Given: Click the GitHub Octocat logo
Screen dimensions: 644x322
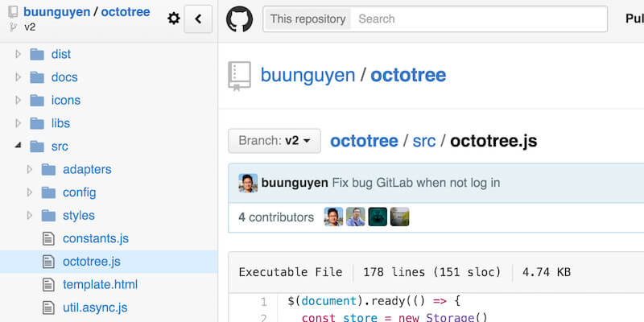Looking at the screenshot, I should point(239,19).
